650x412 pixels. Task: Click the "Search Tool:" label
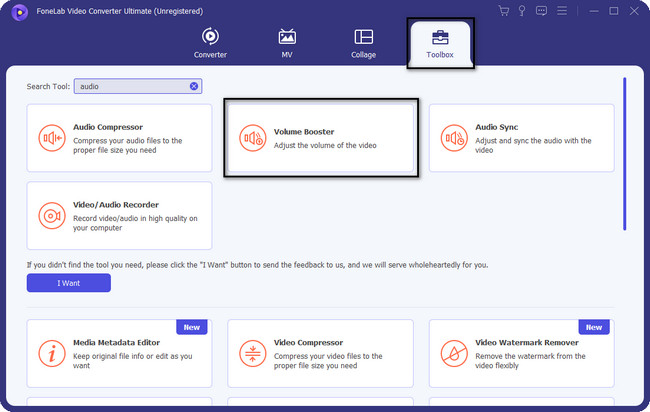point(49,86)
